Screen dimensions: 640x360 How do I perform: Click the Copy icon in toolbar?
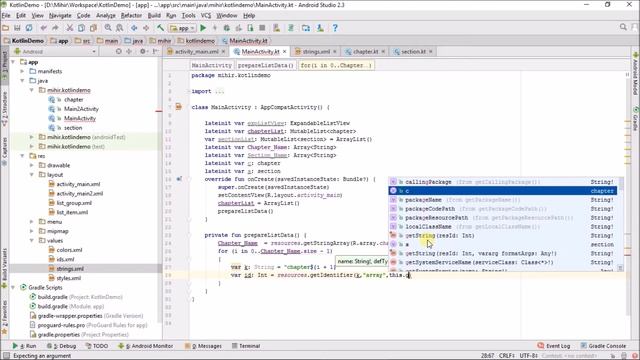82,28
